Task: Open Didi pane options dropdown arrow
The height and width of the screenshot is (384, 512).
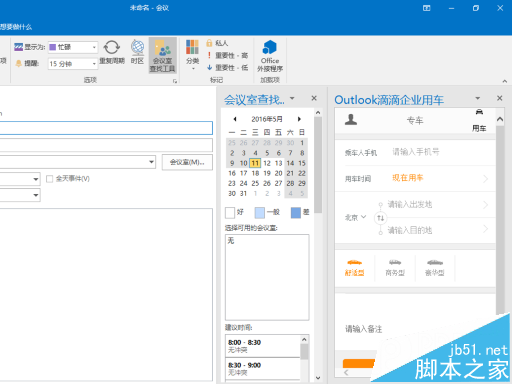Action: (477, 98)
